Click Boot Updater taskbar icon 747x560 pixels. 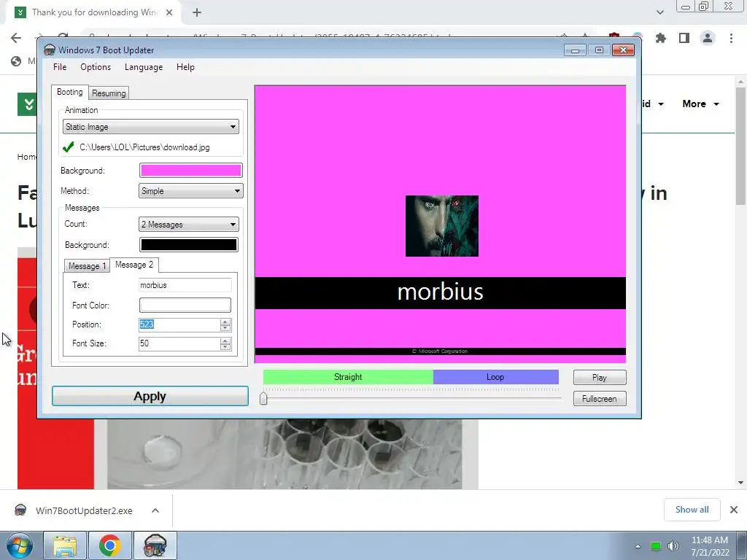155,545
